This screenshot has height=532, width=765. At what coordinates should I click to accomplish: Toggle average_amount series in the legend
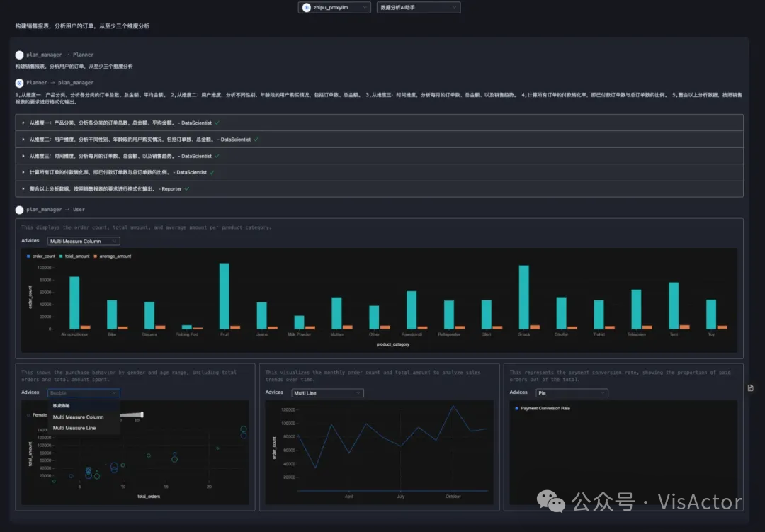coord(113,256)
